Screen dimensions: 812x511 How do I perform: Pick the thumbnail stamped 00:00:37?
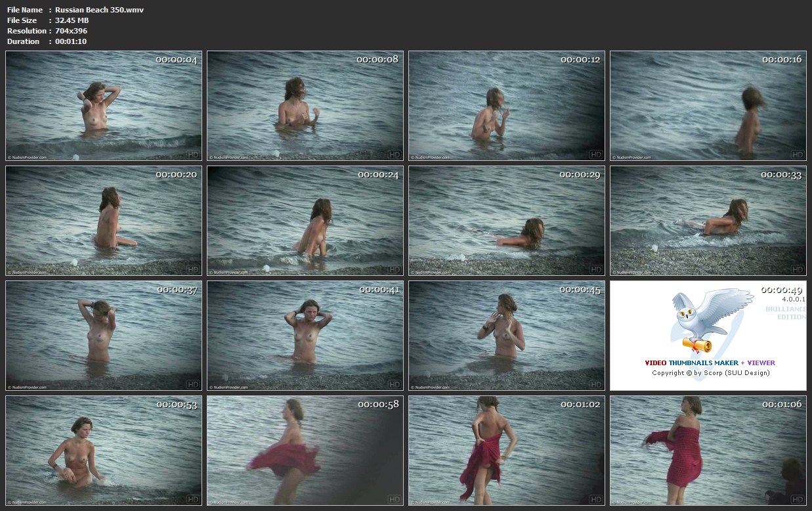[x=104, y=336]
